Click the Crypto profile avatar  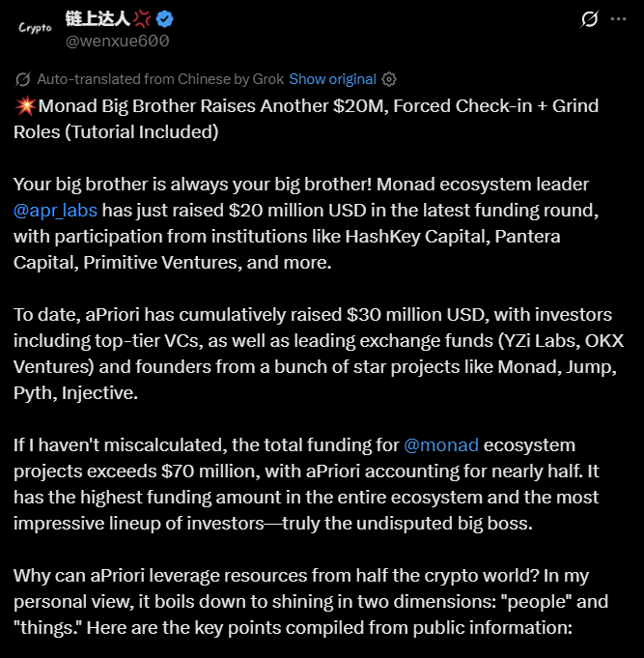35,27
